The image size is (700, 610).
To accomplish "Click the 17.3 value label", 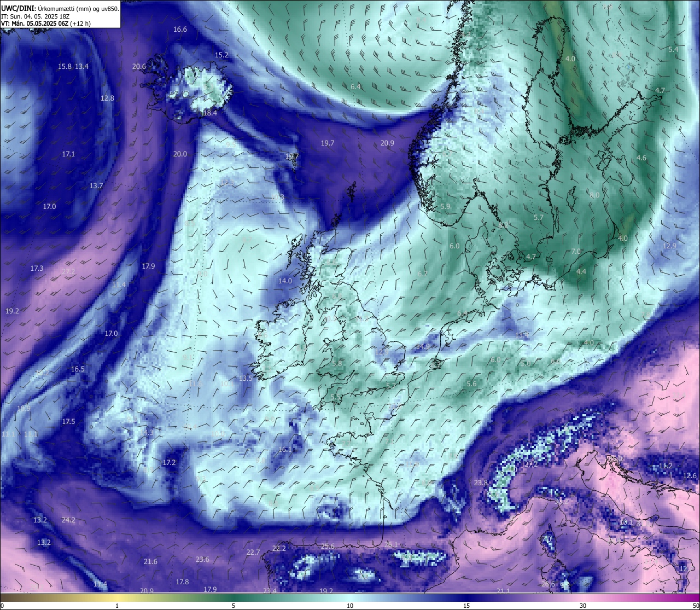I will click(x=37, y=269).
